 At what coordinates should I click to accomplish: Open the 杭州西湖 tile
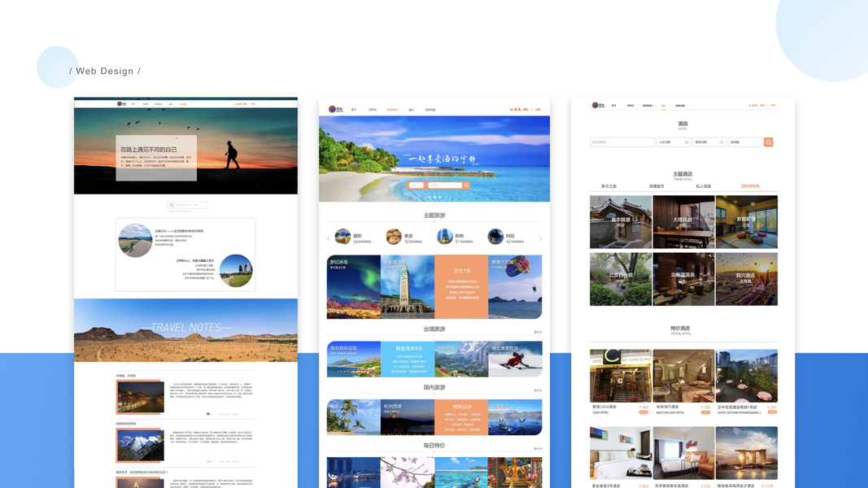coord(408,417)
